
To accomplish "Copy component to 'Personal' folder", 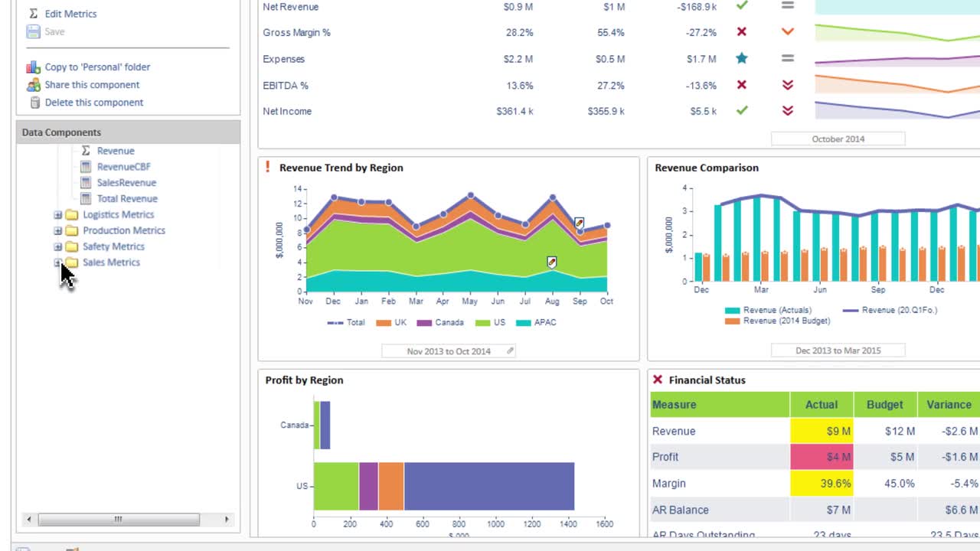I will tap(97, 67).
